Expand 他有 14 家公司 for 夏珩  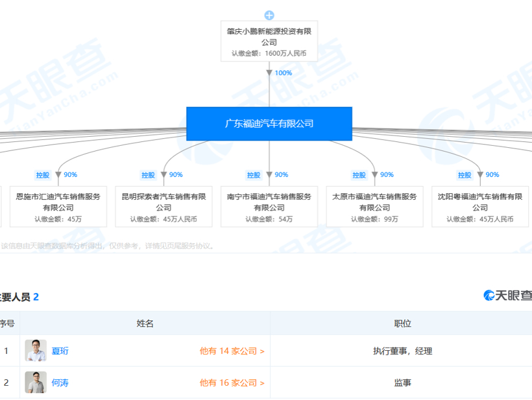point(232,351)
